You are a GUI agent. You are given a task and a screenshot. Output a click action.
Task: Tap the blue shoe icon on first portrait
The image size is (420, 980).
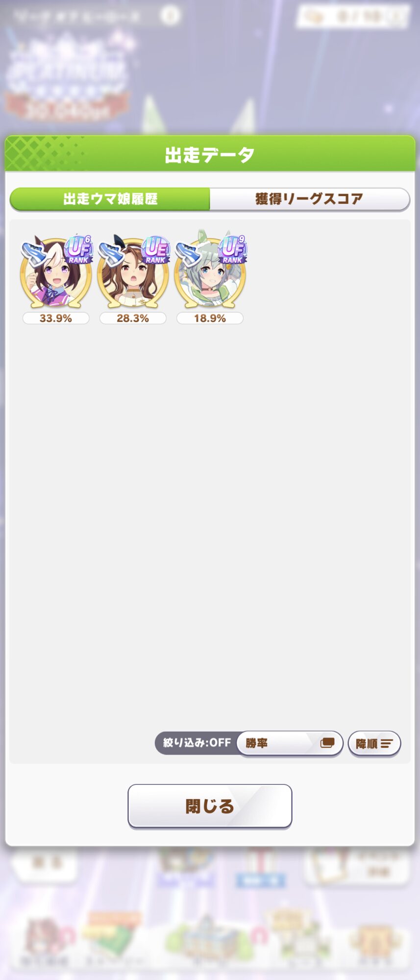click(x=34, y=252)
